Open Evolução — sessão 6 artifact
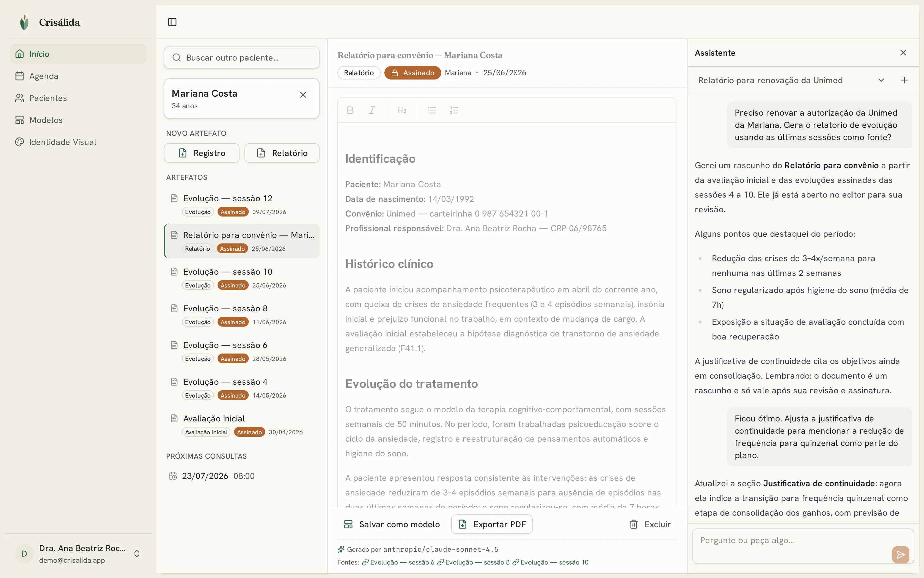 click(241, 351)
